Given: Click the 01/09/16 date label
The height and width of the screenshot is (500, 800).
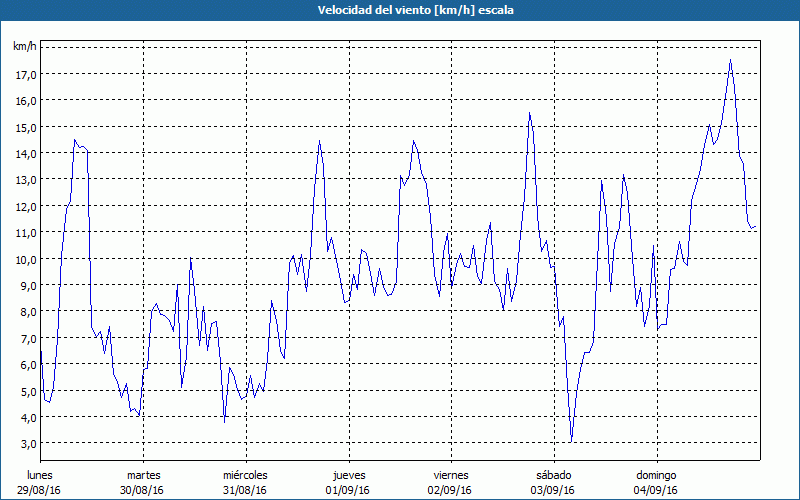Looking at the screenshot, I should click(x=348, y=490).
